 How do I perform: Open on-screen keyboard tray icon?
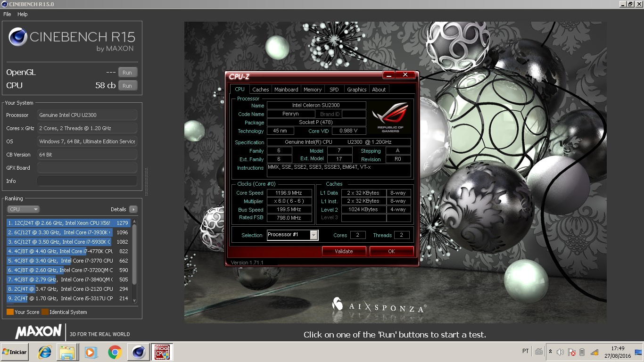539,352
